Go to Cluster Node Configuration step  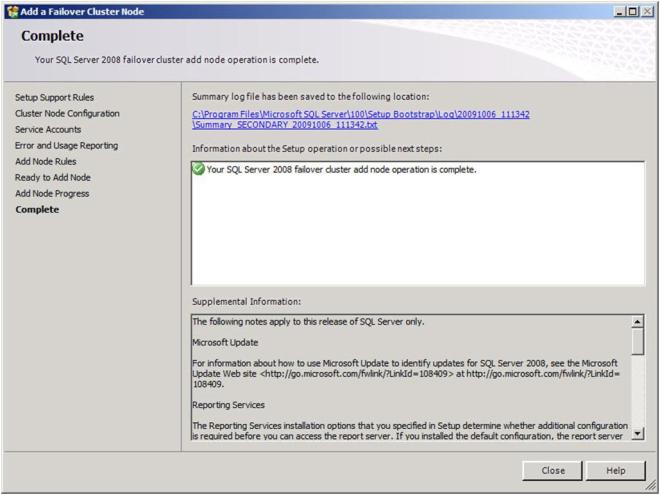point(67,113)
